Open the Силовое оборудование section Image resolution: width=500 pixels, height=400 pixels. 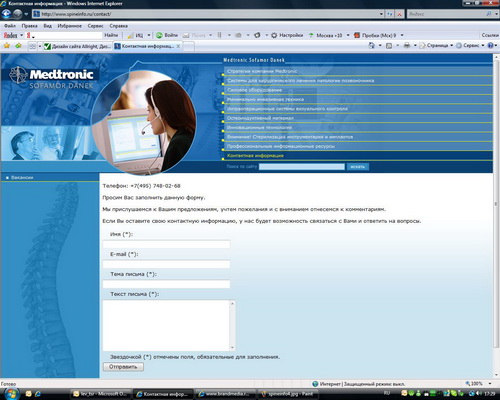pyautogui.click(x=254, y=90)
